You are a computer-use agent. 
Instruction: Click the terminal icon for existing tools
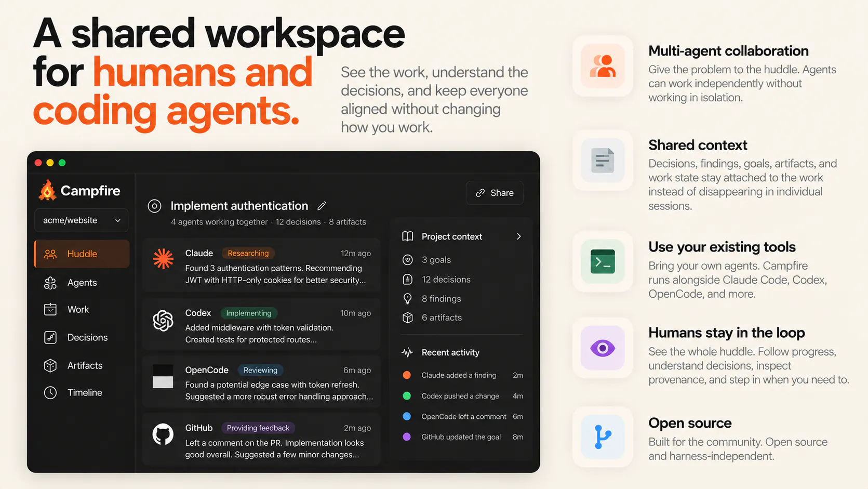click(x=603, y=261)
